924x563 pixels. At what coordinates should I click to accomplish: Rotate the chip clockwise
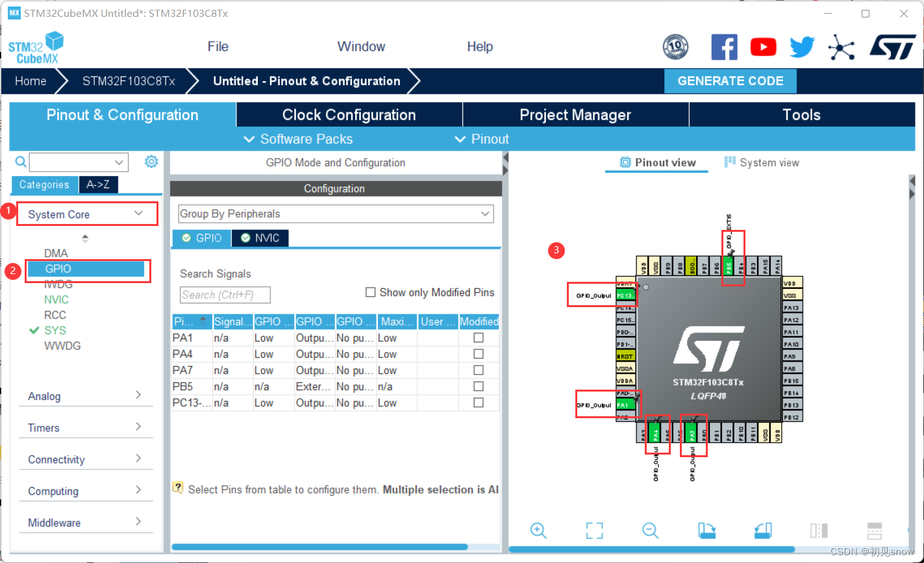pyautogui.click(x=706, y=531)
